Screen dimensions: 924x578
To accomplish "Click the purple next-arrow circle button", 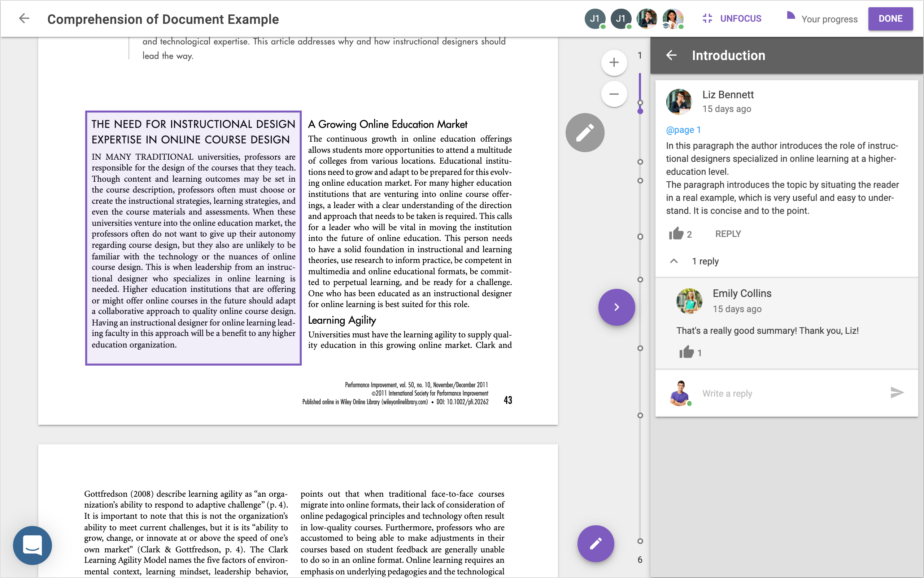I will pyautogui.click(x=616, y=307).
